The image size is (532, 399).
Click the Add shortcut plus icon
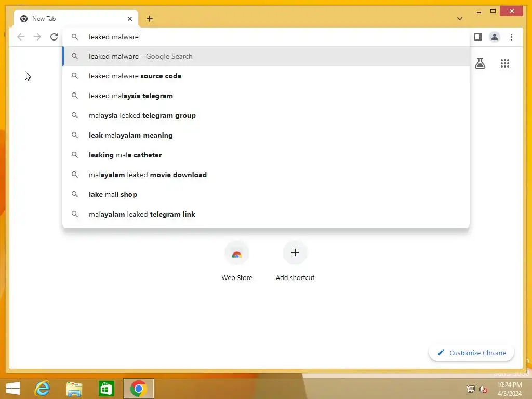295,252
